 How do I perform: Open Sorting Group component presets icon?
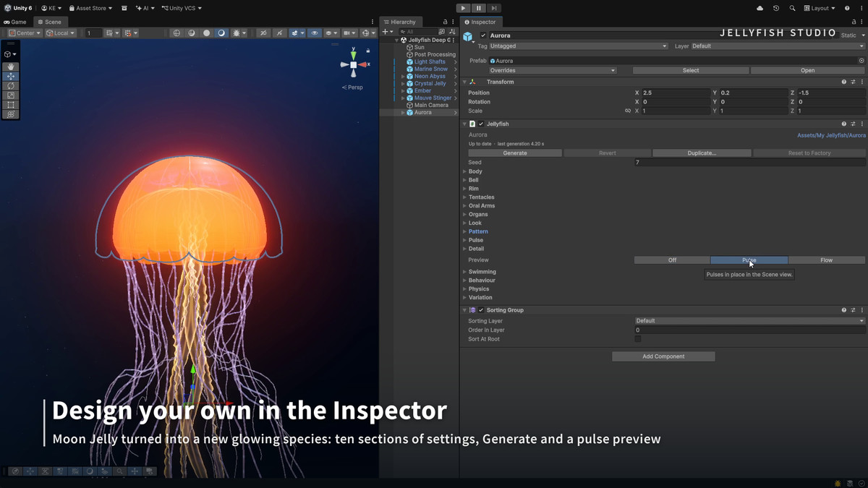pos(853,310)
